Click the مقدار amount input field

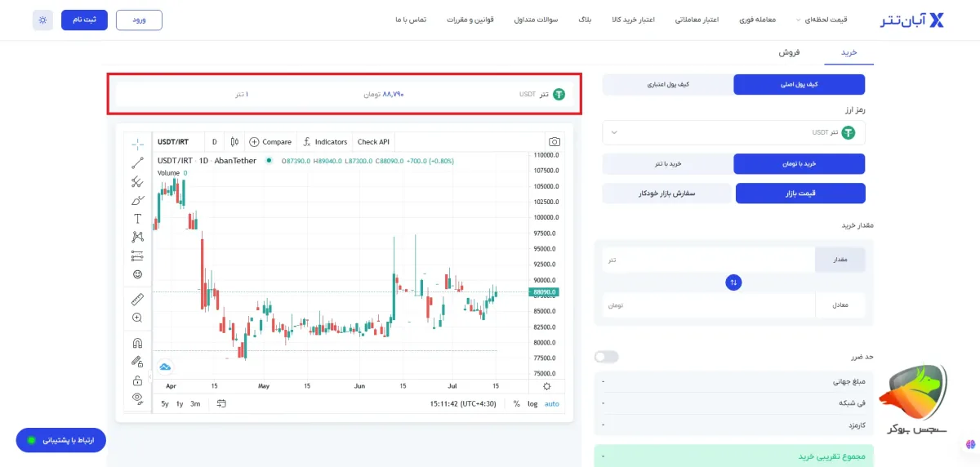pyautogui.click(x=709, y=260)
